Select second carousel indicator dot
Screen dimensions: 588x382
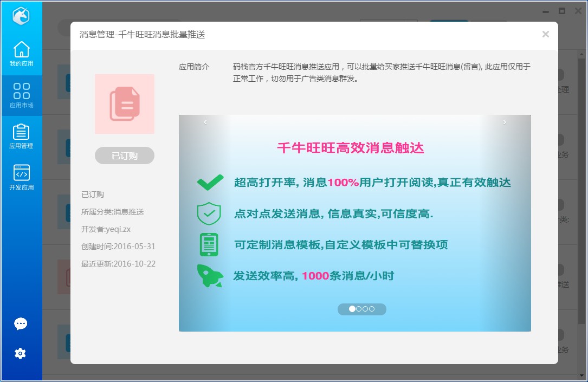pyautogui.click(x=359, y=309)
